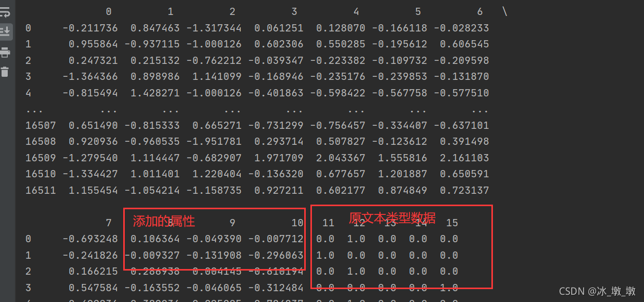
Task: Select the value -0.235176
Action: click(338, 77)
